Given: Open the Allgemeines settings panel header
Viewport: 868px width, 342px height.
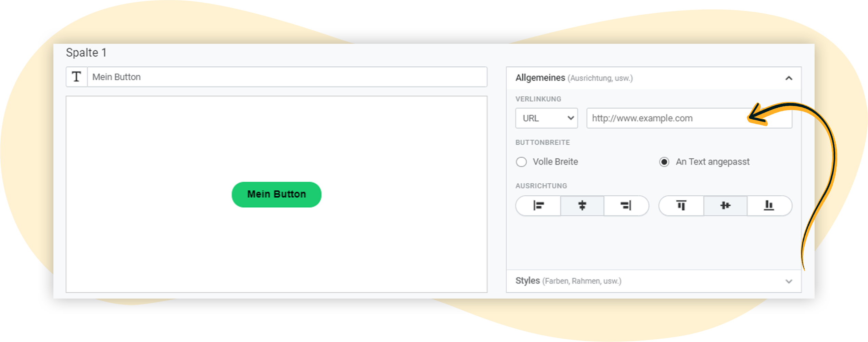Looking at the screenshot, I should (540, 78).
